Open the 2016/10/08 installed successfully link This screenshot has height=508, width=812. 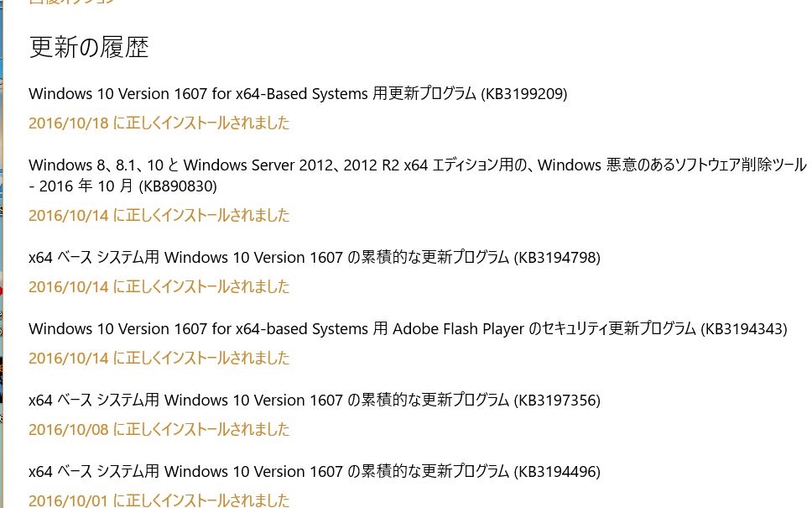point(159,430)
